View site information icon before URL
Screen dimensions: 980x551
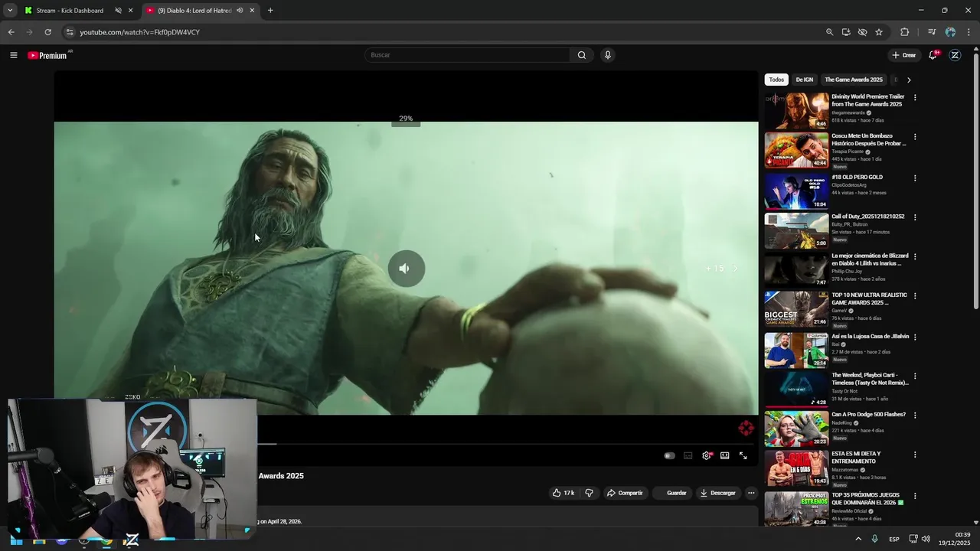coord(70,32)
